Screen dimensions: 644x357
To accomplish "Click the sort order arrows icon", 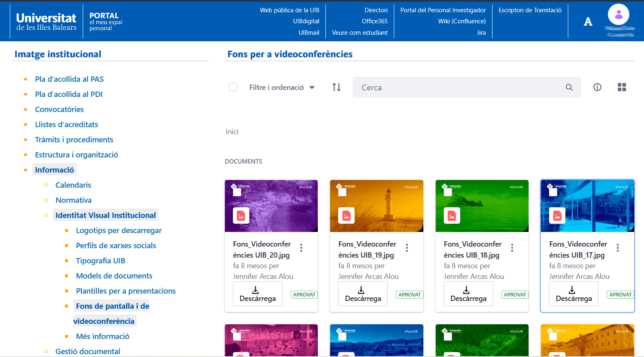I will point(337,87).
